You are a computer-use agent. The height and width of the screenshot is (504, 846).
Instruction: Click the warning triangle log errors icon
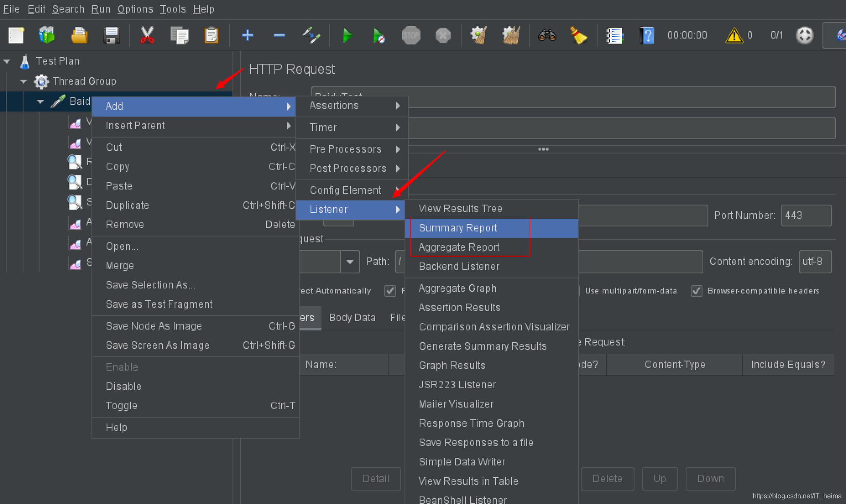tap(734, 35)
